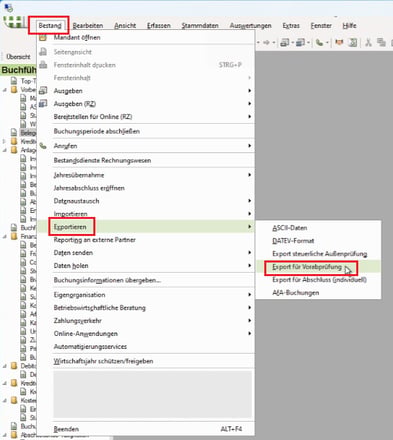The height and width of the screenshot is (440, 393).
Task: Click the folder icon of the Finan... node
Action: [x=14, y=236]
